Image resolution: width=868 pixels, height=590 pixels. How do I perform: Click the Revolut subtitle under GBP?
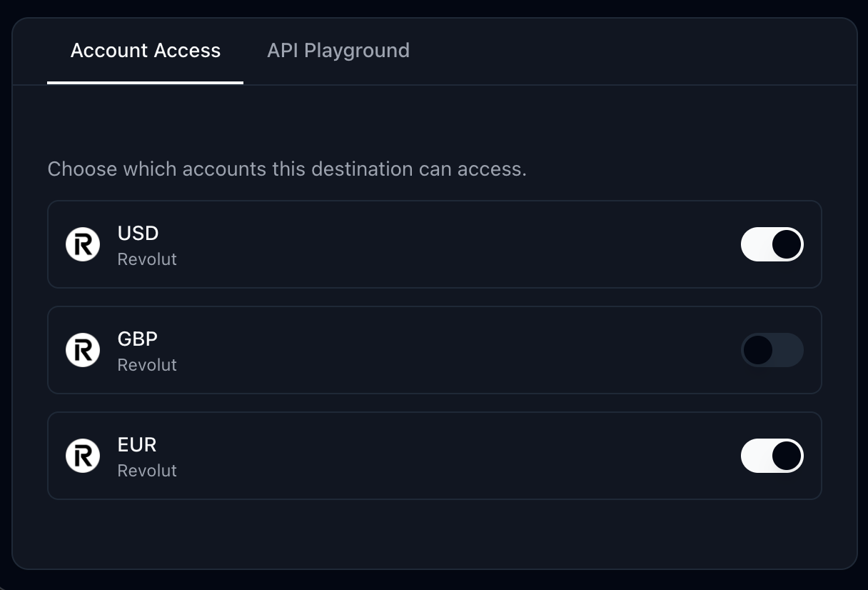point(147,365)
